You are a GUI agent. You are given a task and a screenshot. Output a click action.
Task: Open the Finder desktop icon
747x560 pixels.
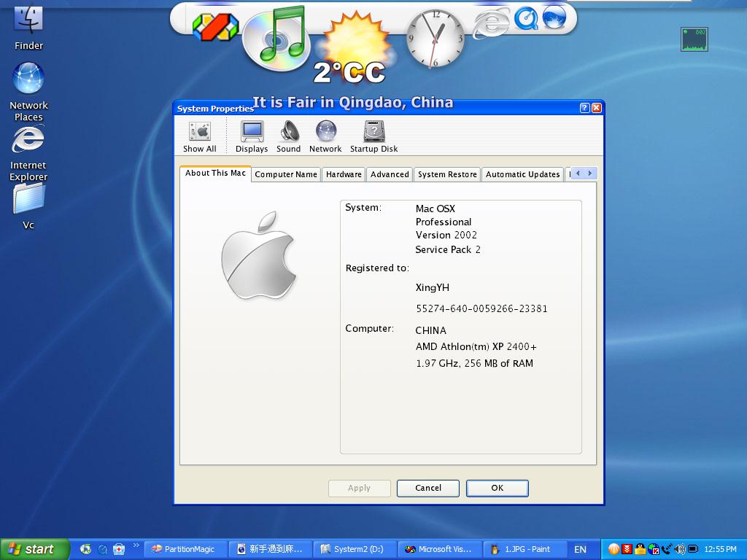(28, 27)
